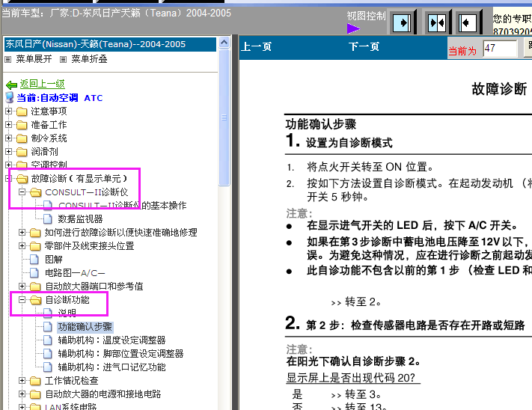Click the show-left-pane view control icon
The width and height of the screenshot is (532, 410).
pyautogui.click(x=468, y=23)
